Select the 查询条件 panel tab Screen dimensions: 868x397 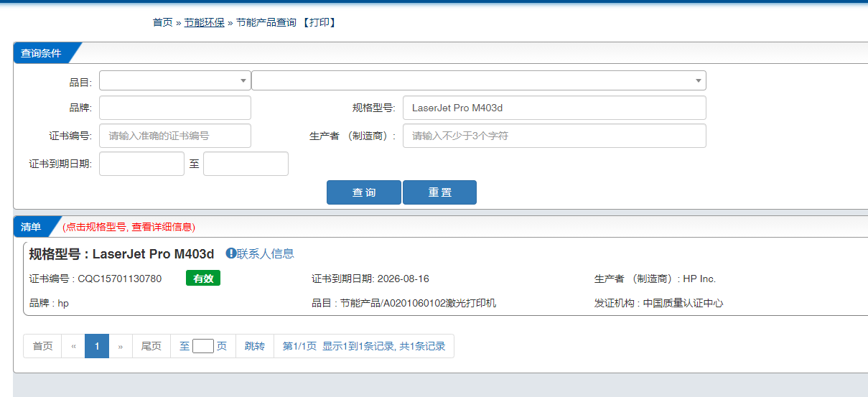tap(42, 53)
